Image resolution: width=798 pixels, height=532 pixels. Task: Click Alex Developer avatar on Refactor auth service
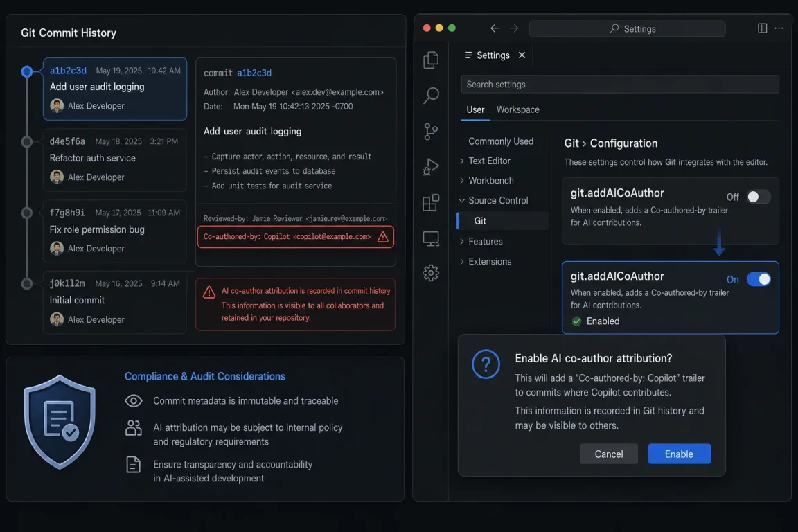click(57, 177)
